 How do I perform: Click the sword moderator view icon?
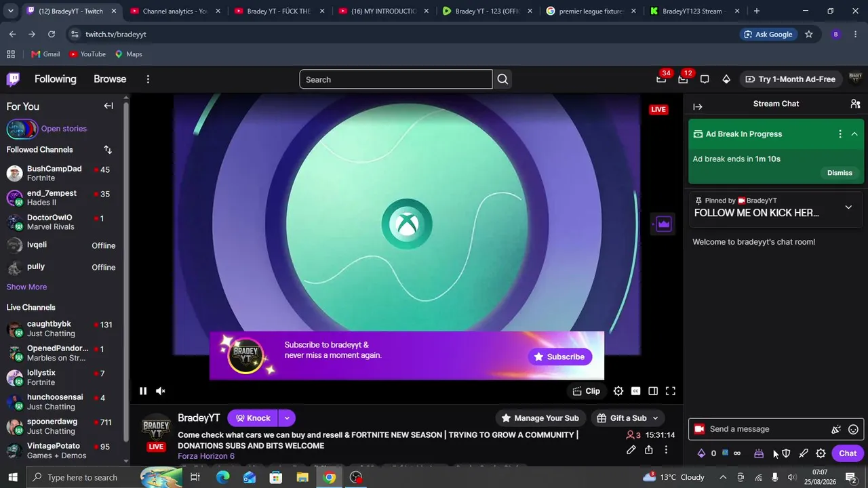pos(804,453)
